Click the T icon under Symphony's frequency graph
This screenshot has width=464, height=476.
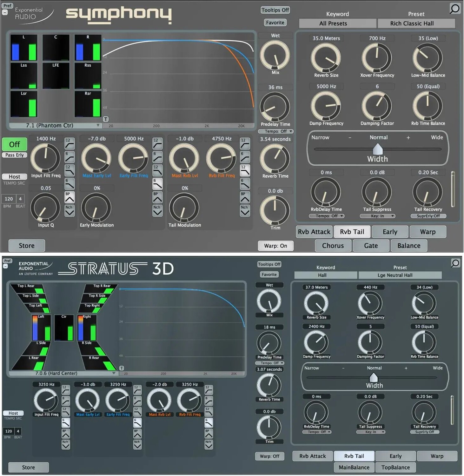coord(106,119)
